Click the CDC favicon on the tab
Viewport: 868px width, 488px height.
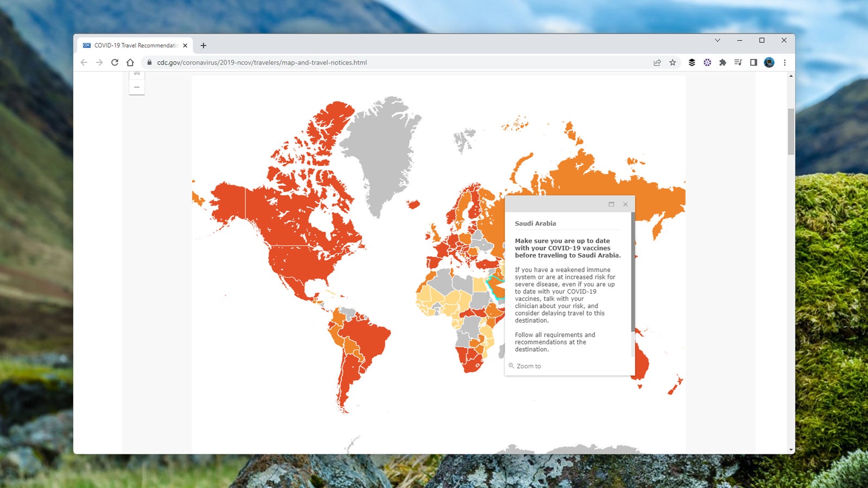pos(86,45)
